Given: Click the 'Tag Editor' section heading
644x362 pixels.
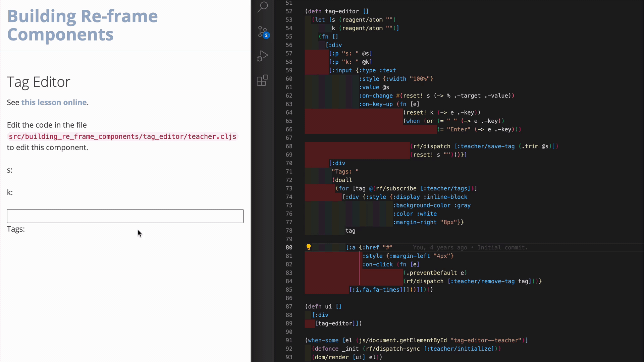Looking at the screenshot, I should tap(39, 82).
